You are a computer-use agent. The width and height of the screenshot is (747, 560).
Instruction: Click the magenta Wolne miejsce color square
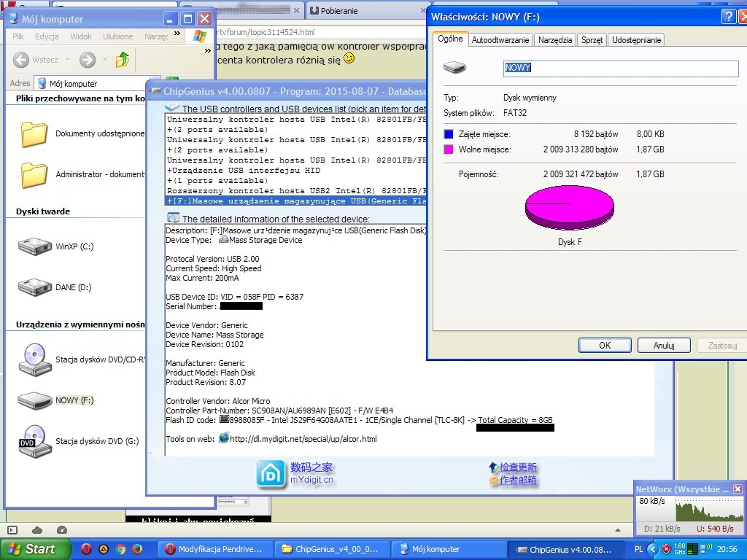pyautogui.click(x=449, y=149)
